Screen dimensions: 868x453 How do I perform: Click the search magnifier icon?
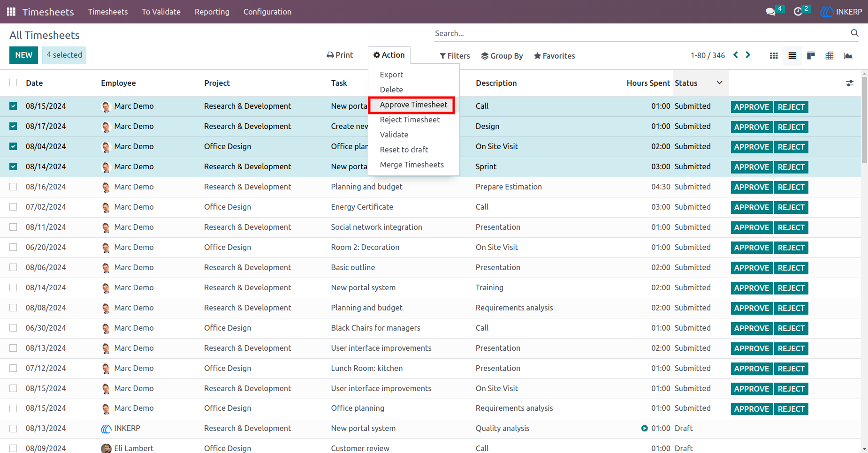(854, 33)
